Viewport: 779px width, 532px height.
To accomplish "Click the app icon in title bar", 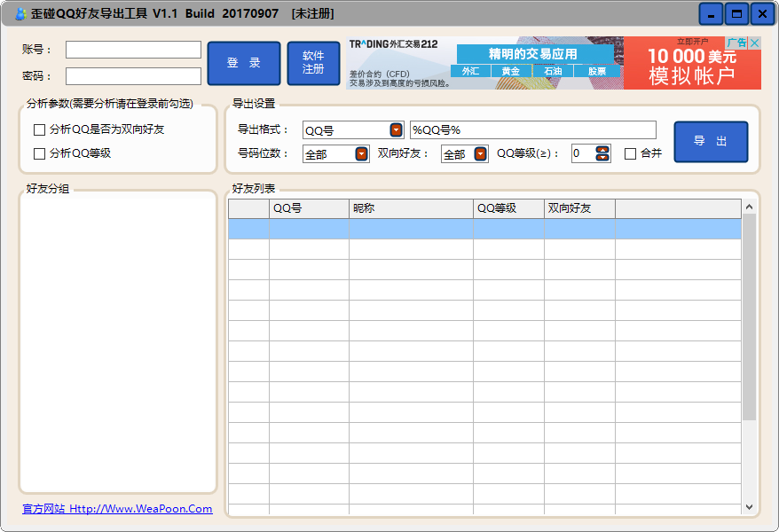I will click(20, 14).
